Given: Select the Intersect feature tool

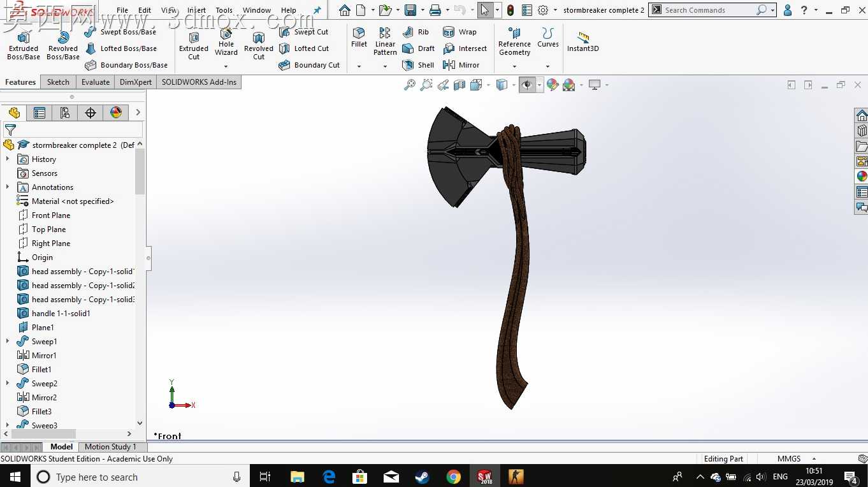Looking at the screenshot, I should [x=465, y=48].
